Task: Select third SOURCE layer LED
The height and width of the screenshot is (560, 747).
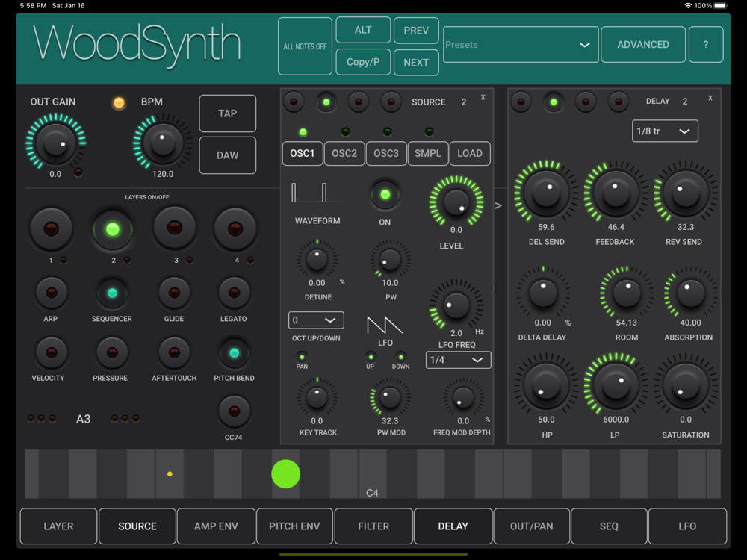Action: (359, 102)
